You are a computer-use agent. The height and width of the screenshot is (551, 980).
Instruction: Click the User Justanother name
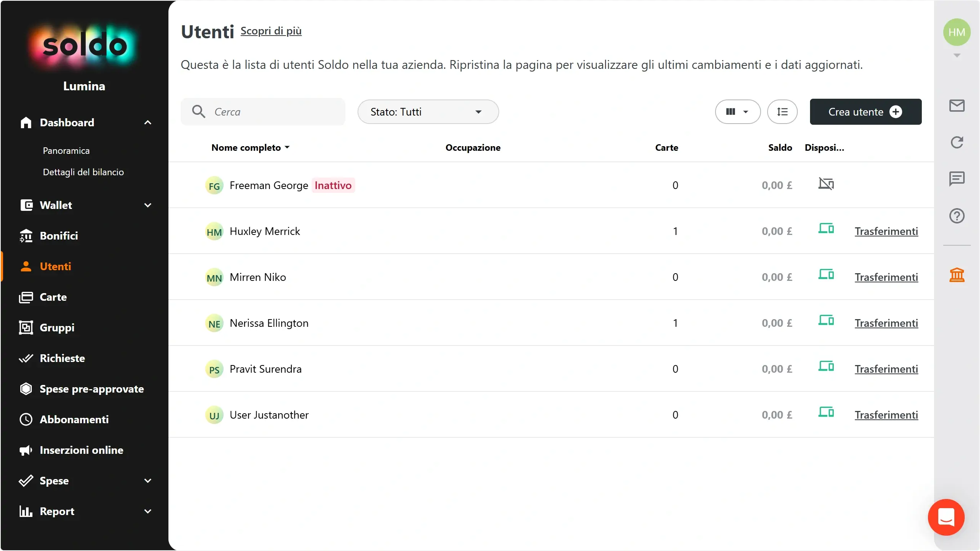click(269, 415)
